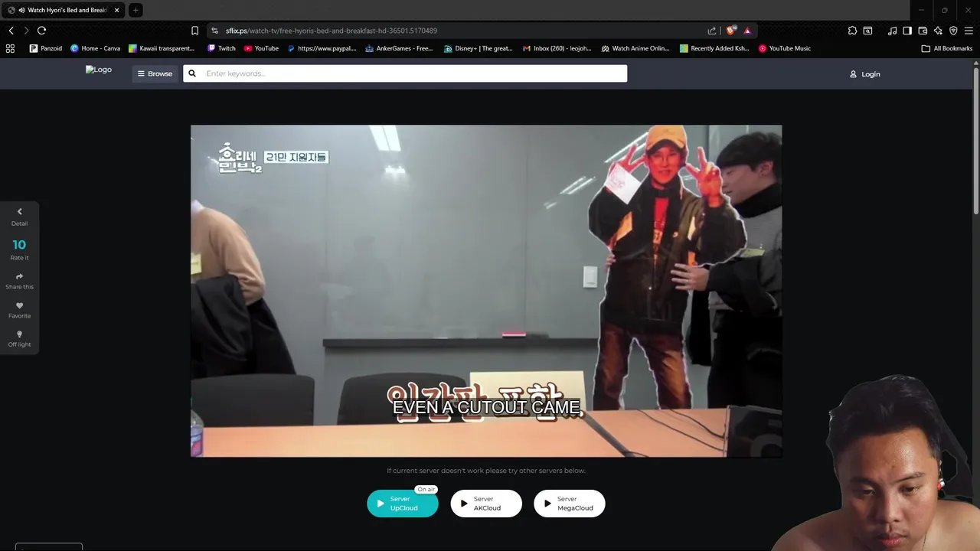This screenshot has height=551, width=980.
Task: Click the browser forward arrow
Action: click(x=26, y=31)
